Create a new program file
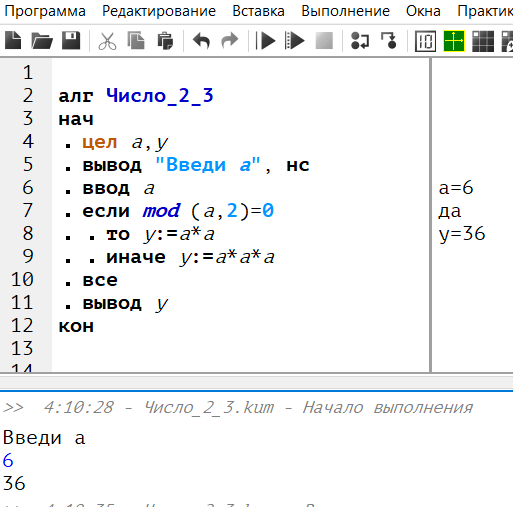 [13, 41]
